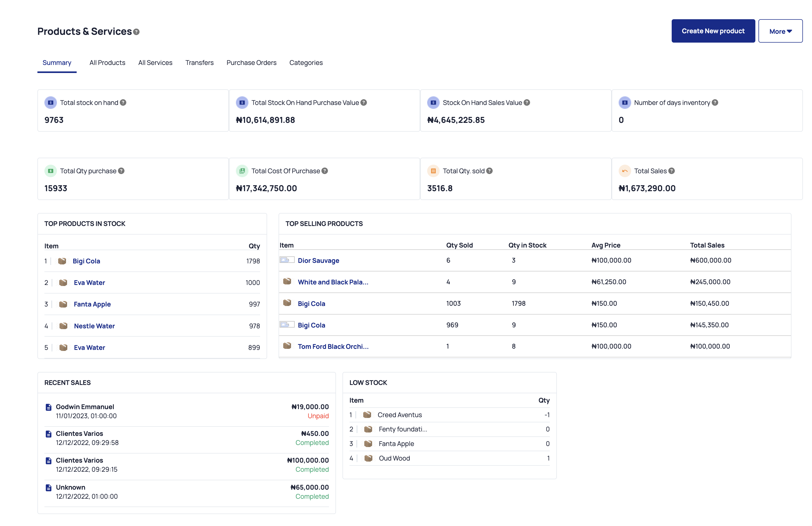
Task: Open Tom Ford Black Orchi... product link
Action: coord(333,347)
